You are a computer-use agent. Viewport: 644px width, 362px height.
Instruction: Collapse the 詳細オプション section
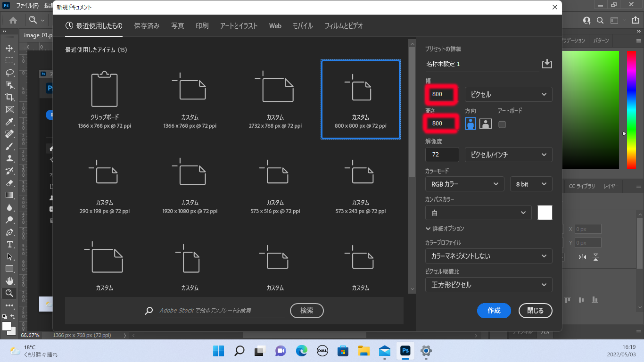click(x=445, y=228)
